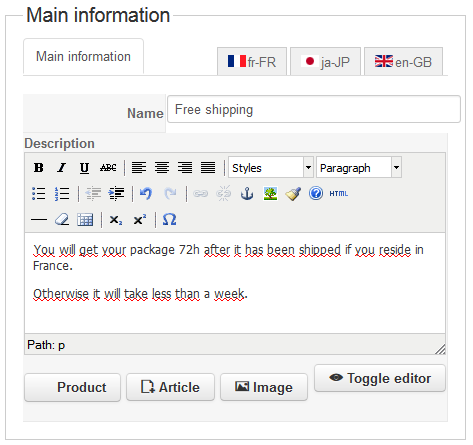Insert a horizontal rule

tap(39, 220)
